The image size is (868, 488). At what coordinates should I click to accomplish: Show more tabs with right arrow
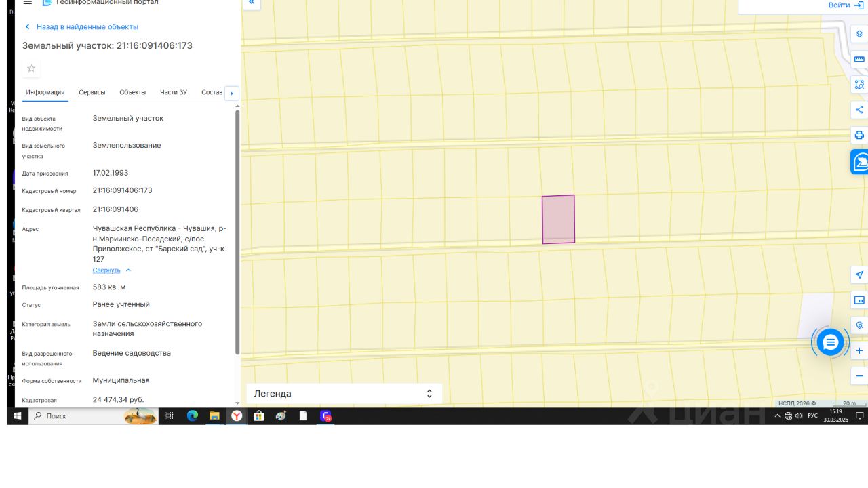(x=232, y=94)
